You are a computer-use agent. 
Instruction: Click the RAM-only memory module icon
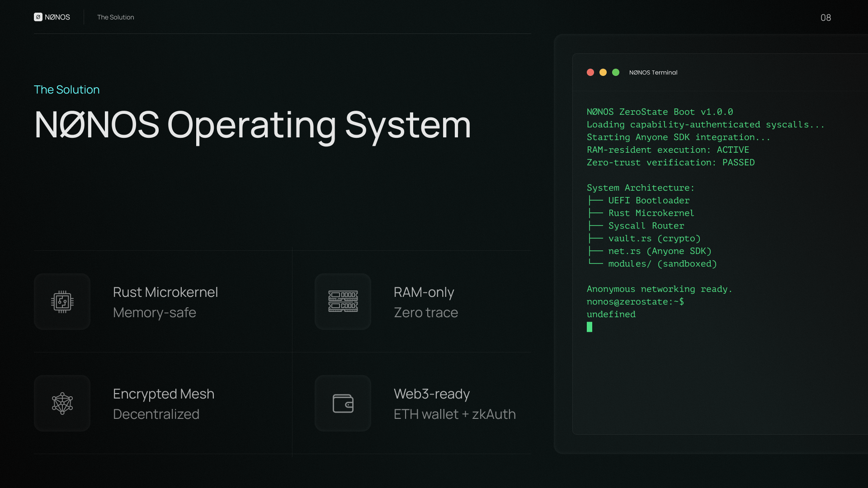[x=343, y=302]
